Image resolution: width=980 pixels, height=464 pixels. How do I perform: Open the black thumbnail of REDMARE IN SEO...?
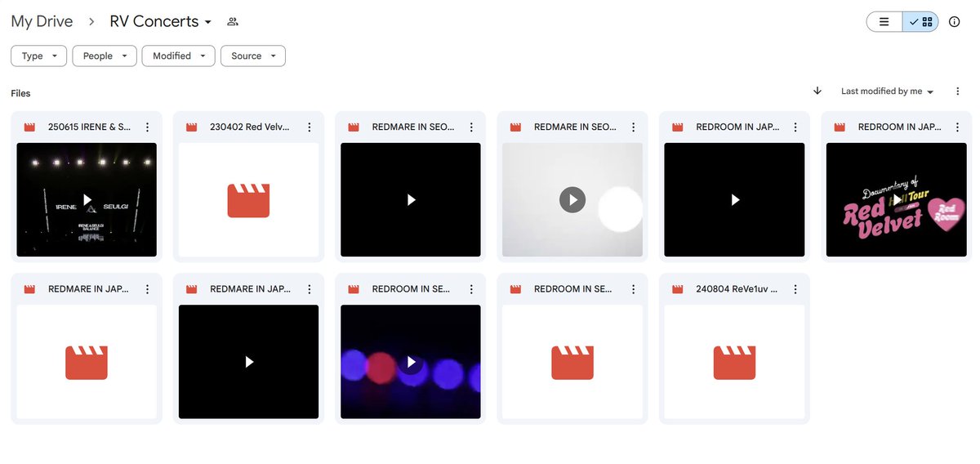pos(411,199)
